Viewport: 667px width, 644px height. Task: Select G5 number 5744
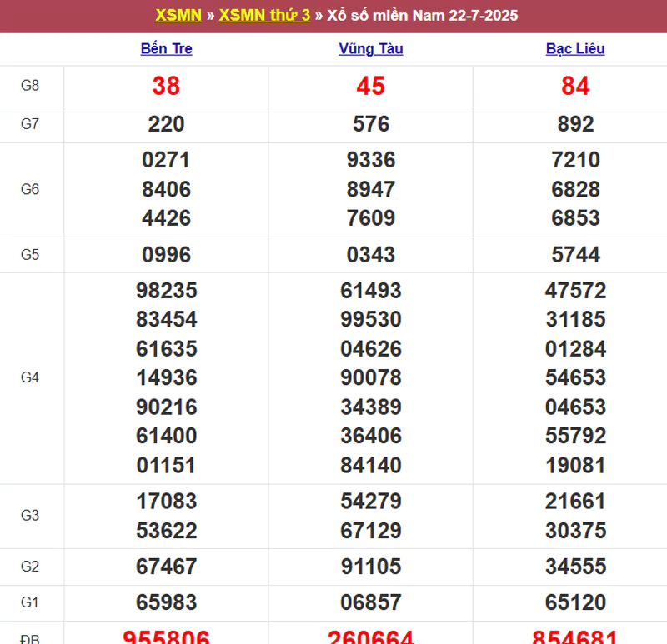tap(575, 255)
